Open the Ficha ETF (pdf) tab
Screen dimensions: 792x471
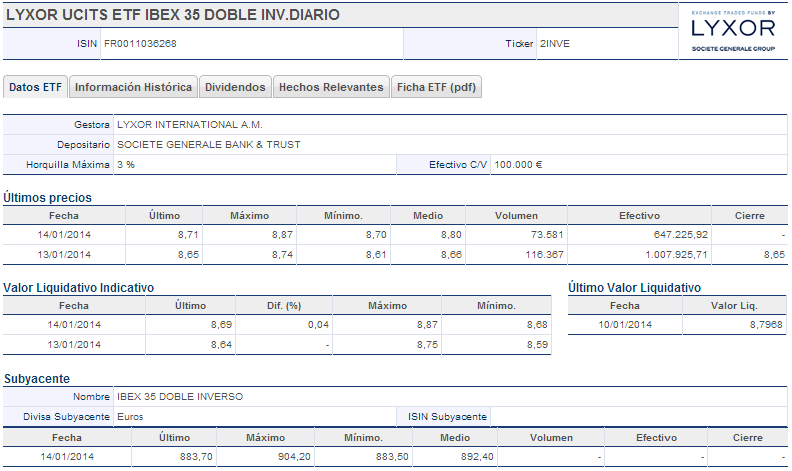click(x=436, y=87)
